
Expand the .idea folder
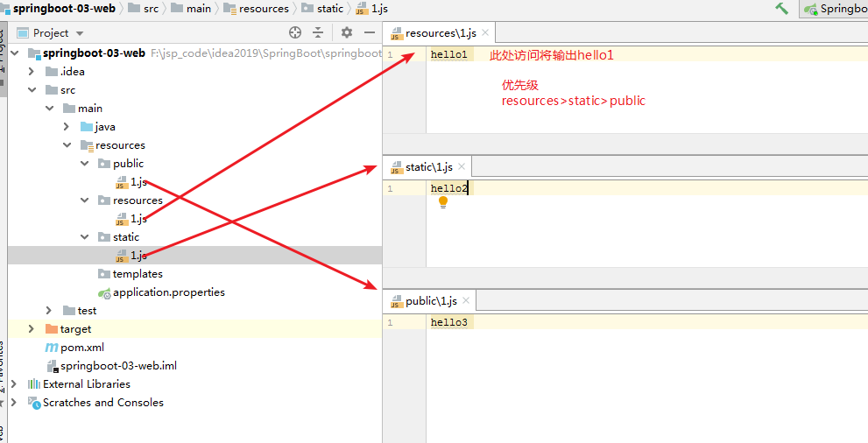coord(32,71)
